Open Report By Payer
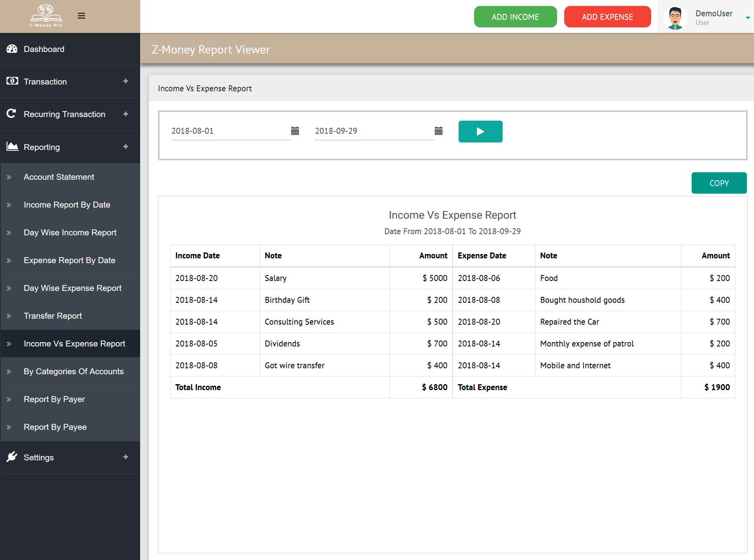 tap(70, 399)
